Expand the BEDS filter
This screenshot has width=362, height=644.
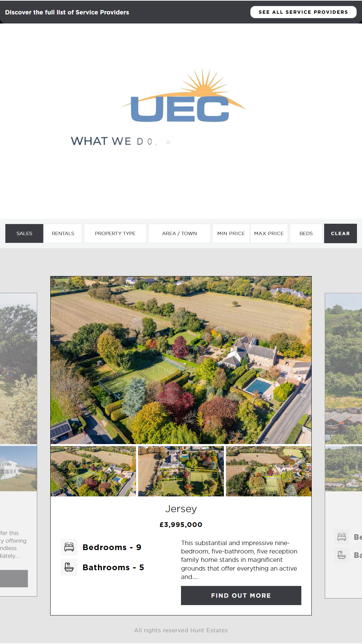(x=306, y=233)
